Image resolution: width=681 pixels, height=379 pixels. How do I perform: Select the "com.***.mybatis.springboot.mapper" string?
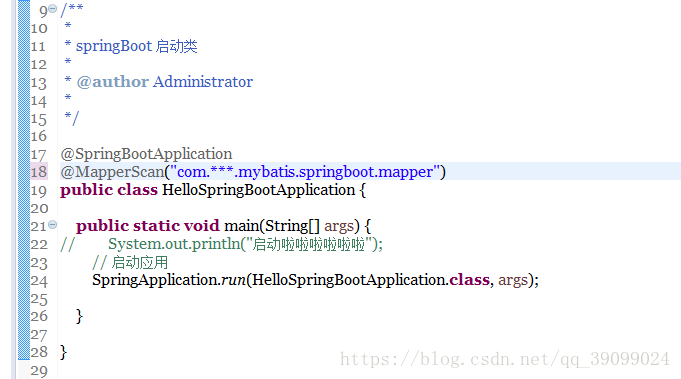point(305,172)
